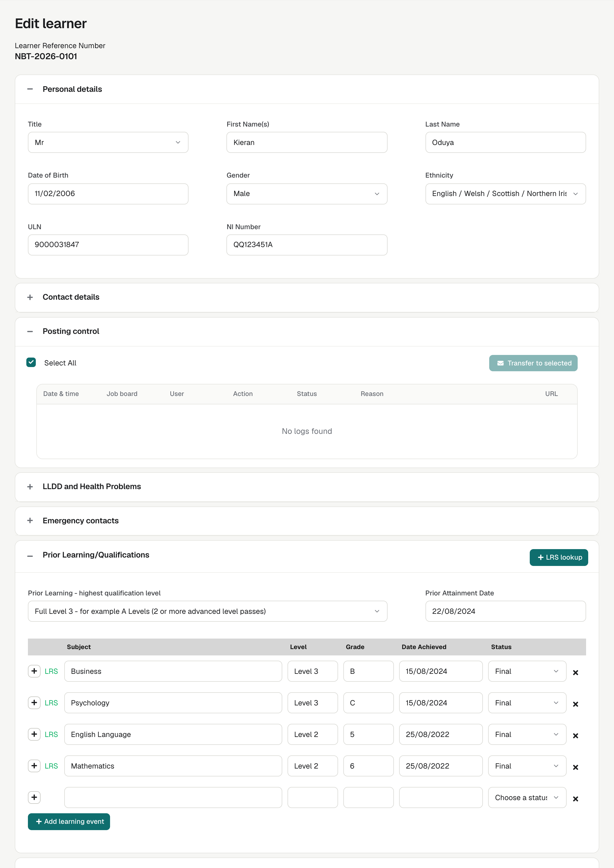The image size is (614, 868).
Task: Open the Gender dropdown
Action: (x=307, y=194)
